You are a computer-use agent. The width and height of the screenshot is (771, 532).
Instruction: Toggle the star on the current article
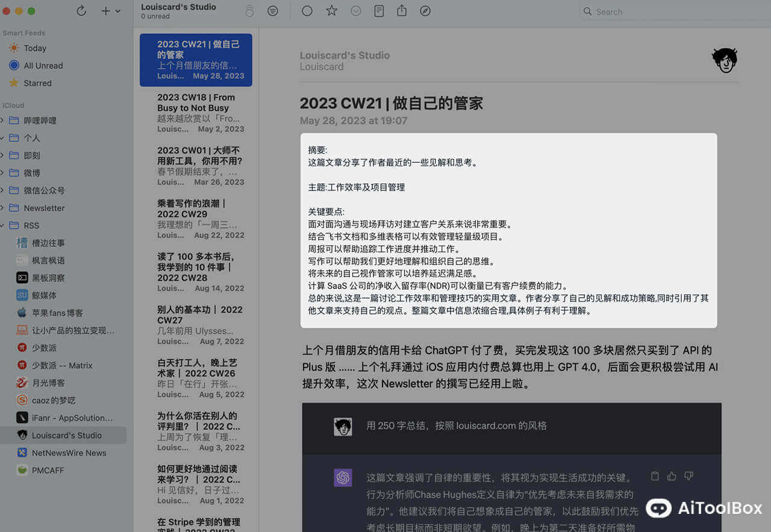click(331, 11)
